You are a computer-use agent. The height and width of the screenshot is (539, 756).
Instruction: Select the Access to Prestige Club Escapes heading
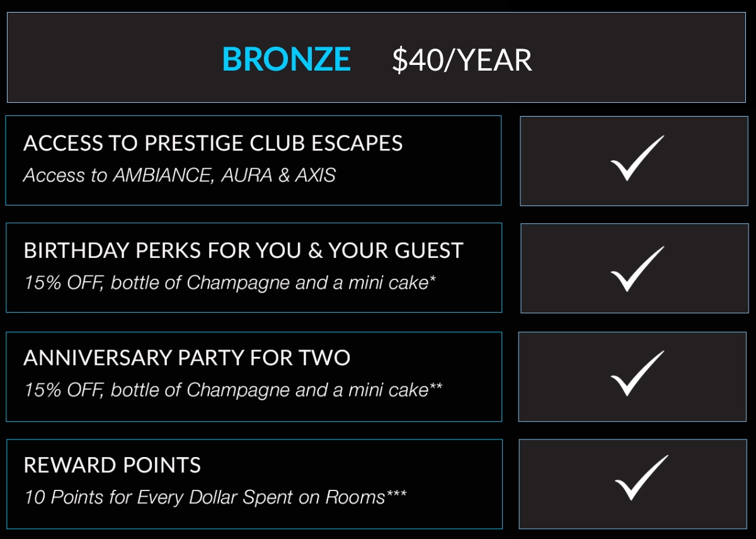tap(213, 143)
